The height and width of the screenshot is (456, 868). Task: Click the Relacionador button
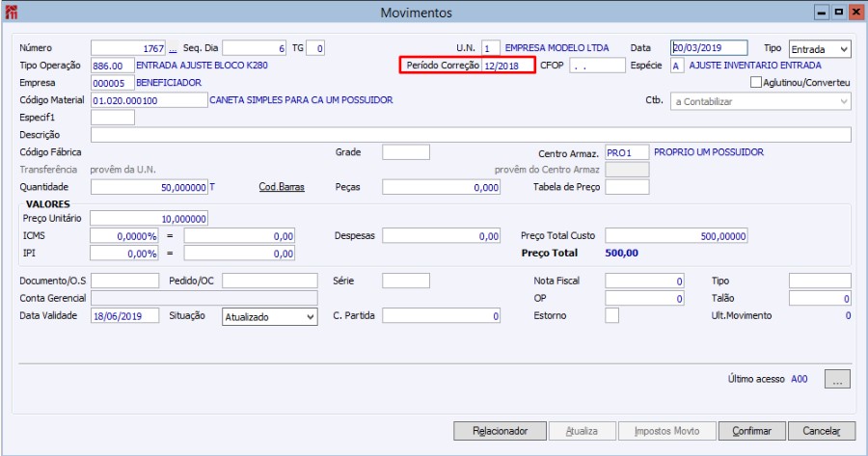click(x=500, y=431)
